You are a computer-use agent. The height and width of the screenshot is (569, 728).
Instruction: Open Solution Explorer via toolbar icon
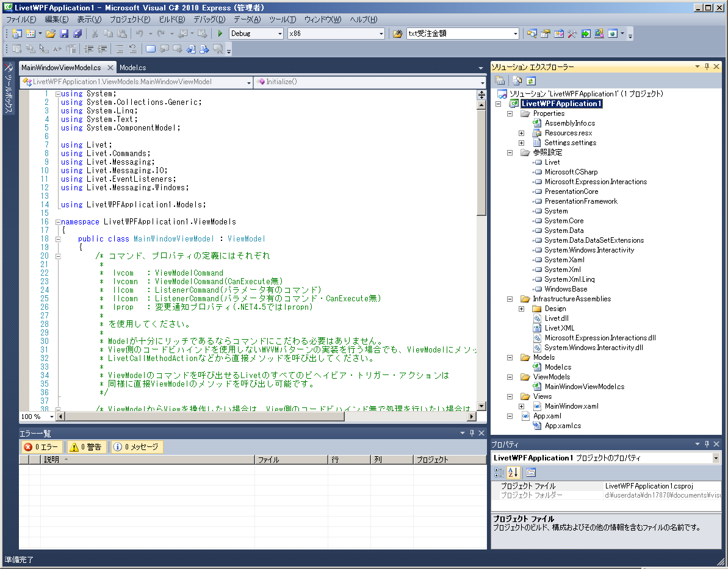pyautogui.click(x=532, y=34)
